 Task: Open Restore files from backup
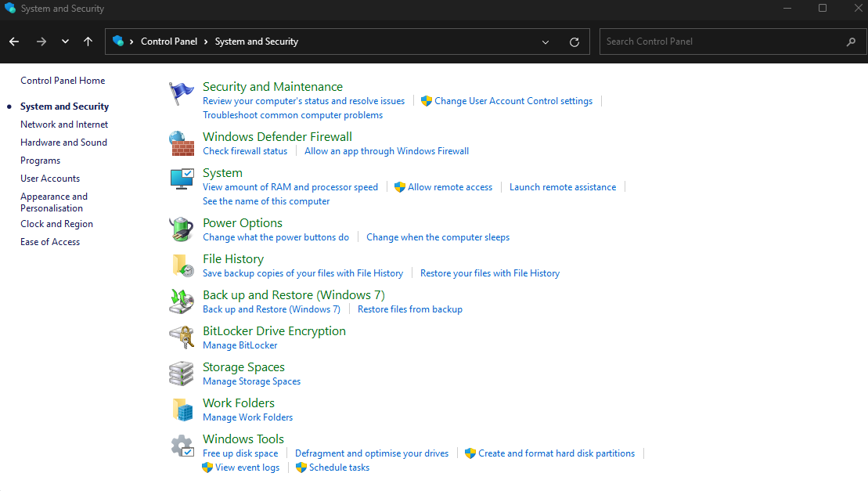pyautogui.click(x=409, y=309)
